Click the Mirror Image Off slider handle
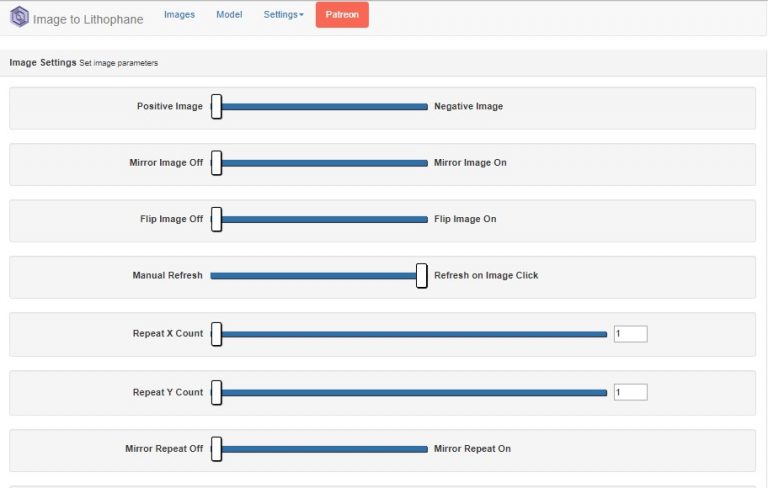This screenshot has height=488, width=768. pyautogui.click(x=216, y=163)
